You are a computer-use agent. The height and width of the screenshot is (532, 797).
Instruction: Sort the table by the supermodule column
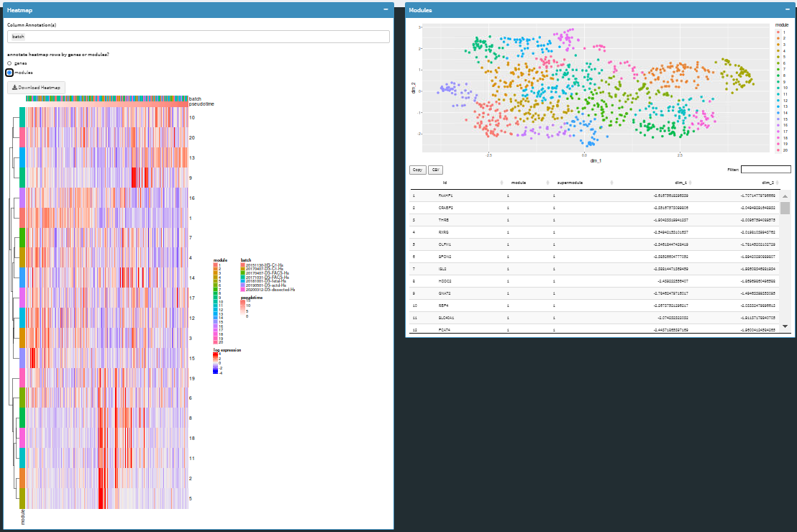click(x=583, y=183)
